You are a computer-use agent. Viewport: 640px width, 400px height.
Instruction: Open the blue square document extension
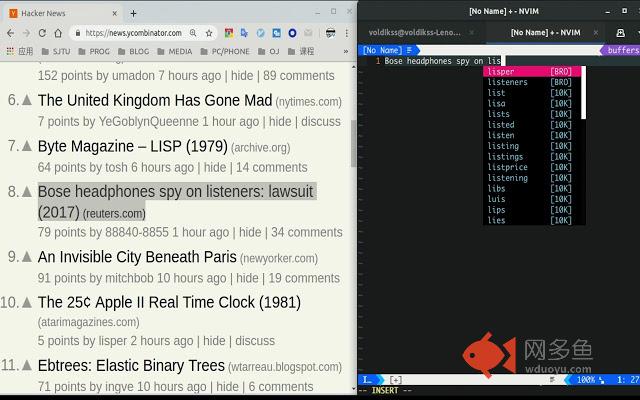click(x=276, y=33)
